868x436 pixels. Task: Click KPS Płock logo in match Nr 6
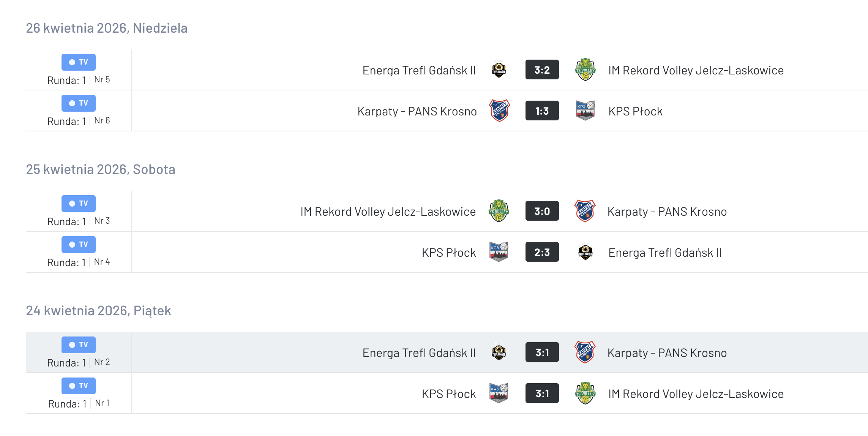[585, 111]
